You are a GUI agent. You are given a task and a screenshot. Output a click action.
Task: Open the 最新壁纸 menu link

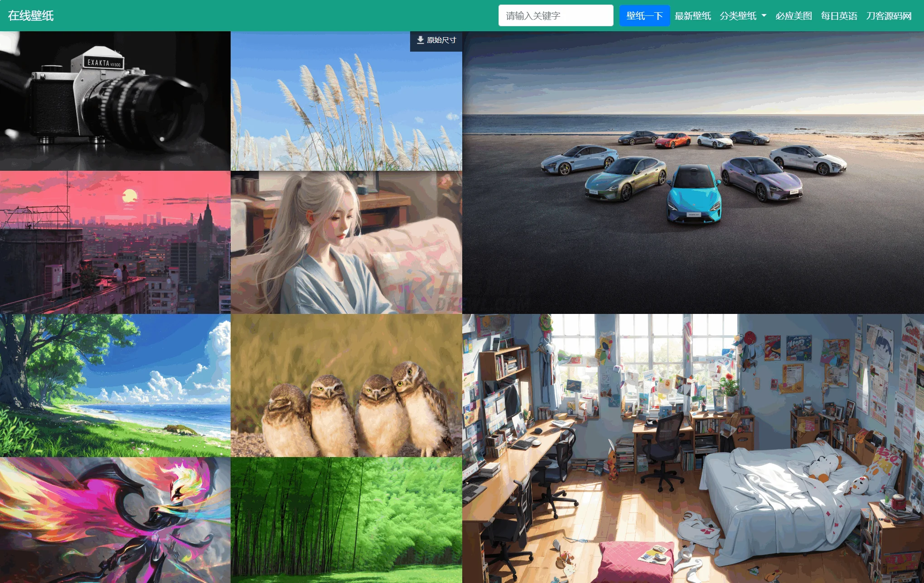coord(692,16)
